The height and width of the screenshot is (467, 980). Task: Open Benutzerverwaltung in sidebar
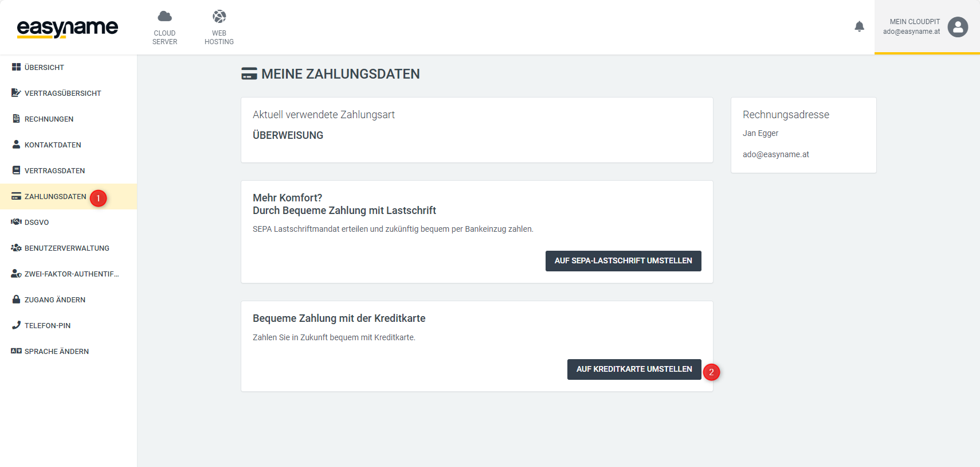[66, 248]
